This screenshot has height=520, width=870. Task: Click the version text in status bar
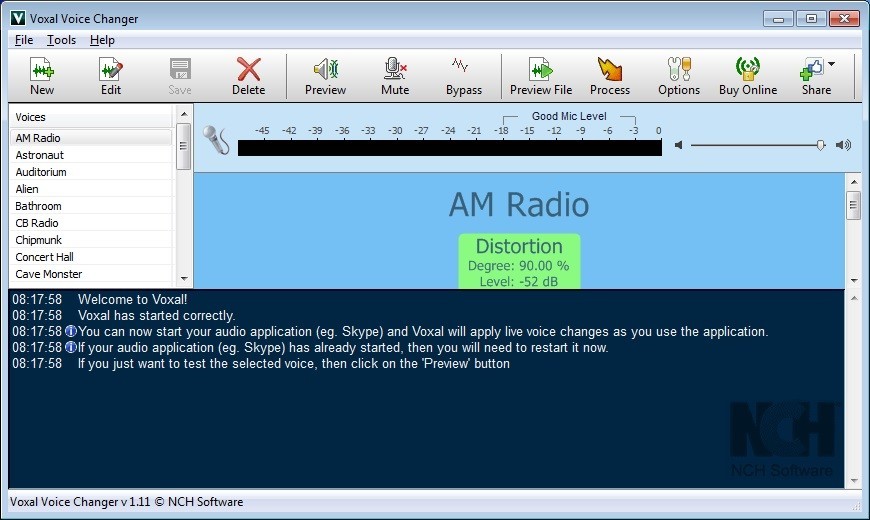127,502
